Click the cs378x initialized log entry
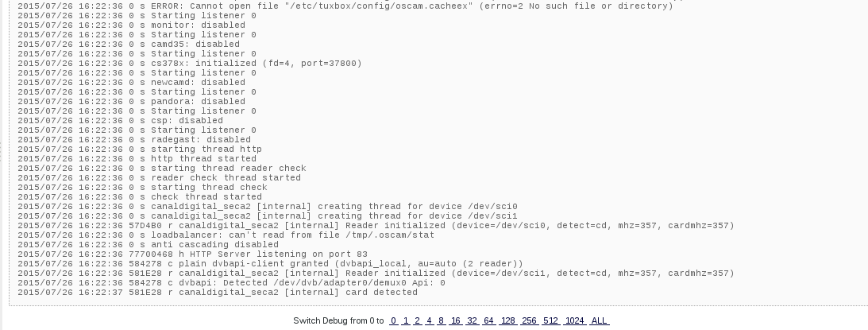 tap(189, 64)
